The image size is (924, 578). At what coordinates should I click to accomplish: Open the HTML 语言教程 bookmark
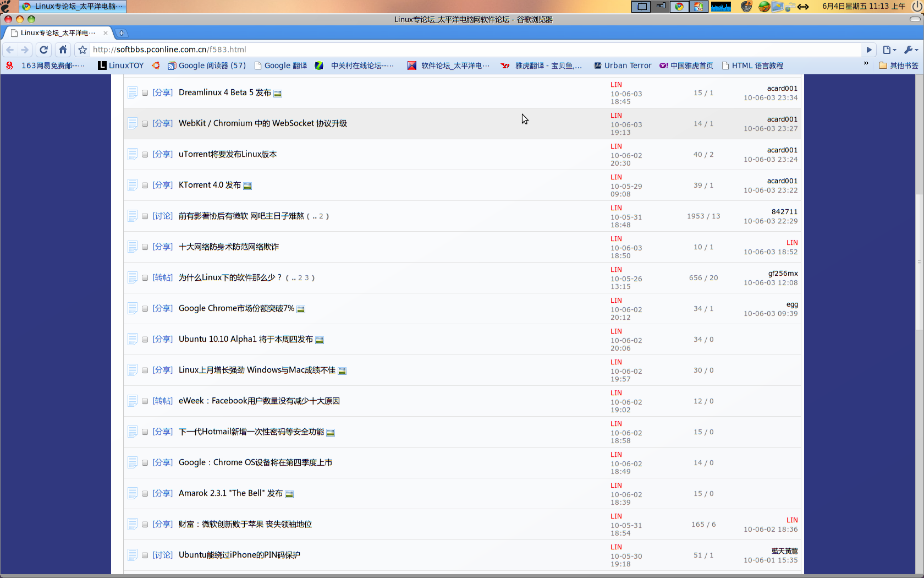click(x=752, y=66)
